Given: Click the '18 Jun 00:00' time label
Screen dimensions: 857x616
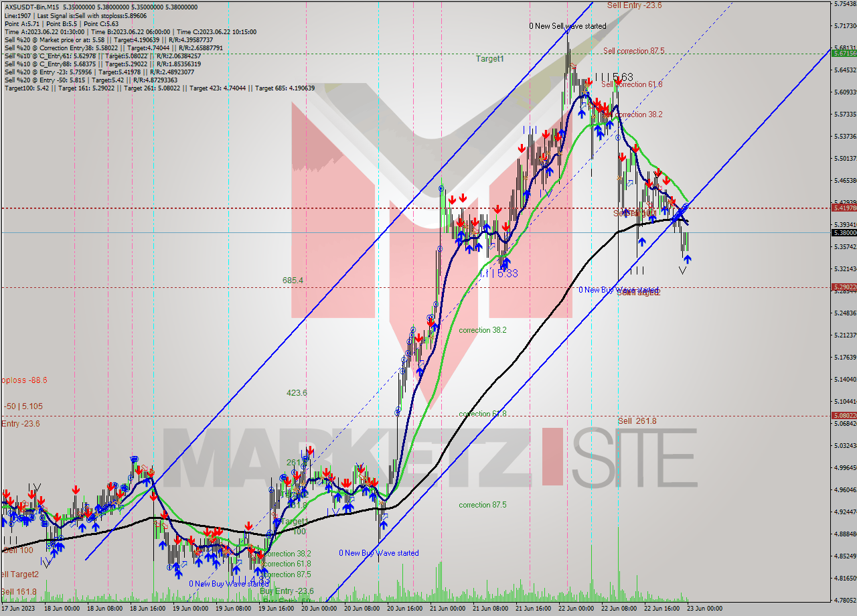Looking at the screenshot, I should [x=62, y=609].
